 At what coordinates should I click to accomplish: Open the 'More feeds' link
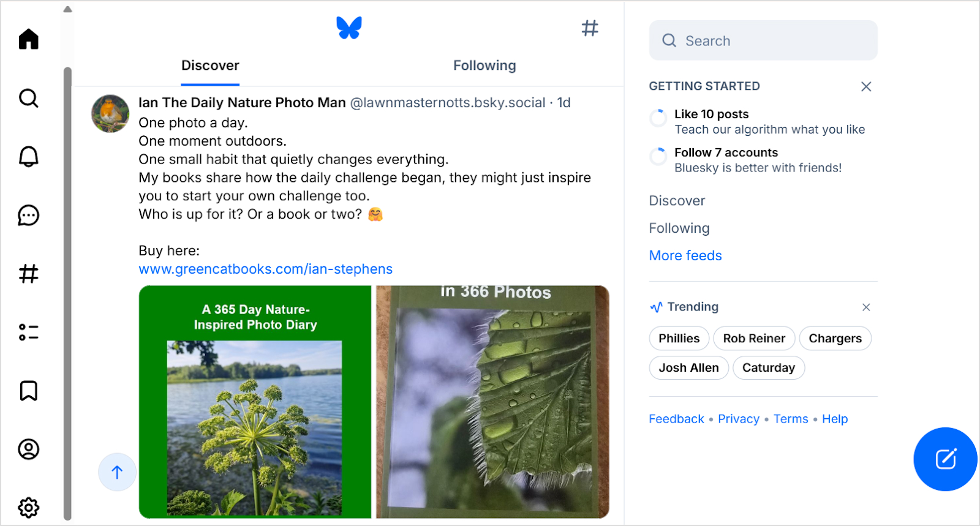tap(685, 255)
